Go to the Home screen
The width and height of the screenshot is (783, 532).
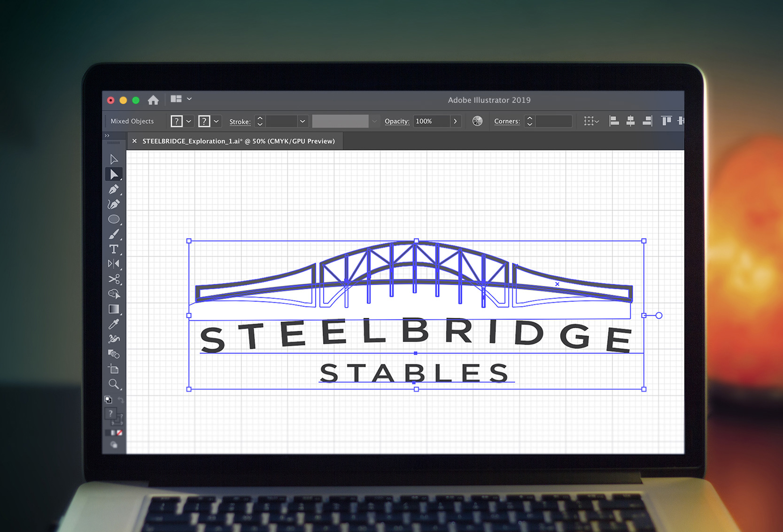point(153,100)
